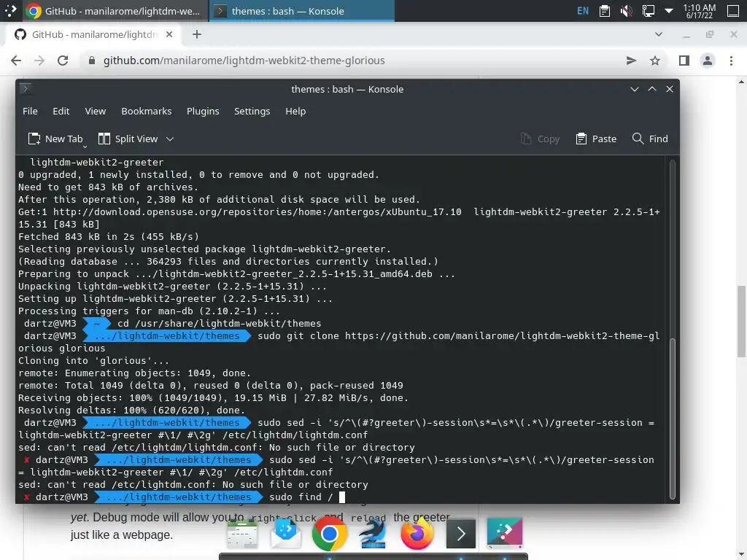Launch Konsole terminal from dock
This screenshot has width=747, height=560.
coord(461,534)
